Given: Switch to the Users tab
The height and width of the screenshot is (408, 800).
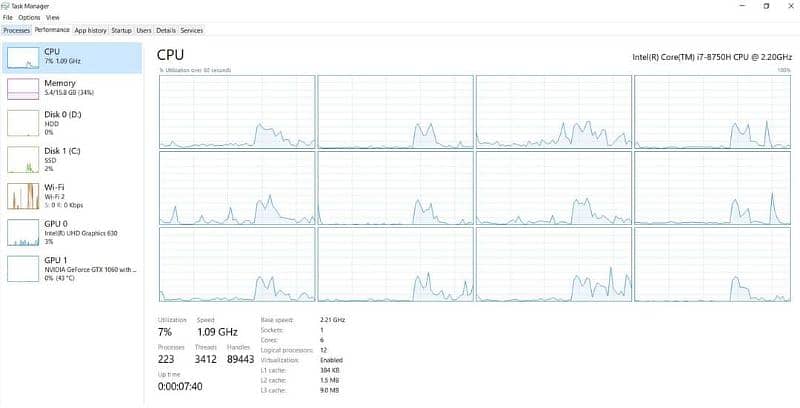Looking at the screenshot, I should 144,30.
